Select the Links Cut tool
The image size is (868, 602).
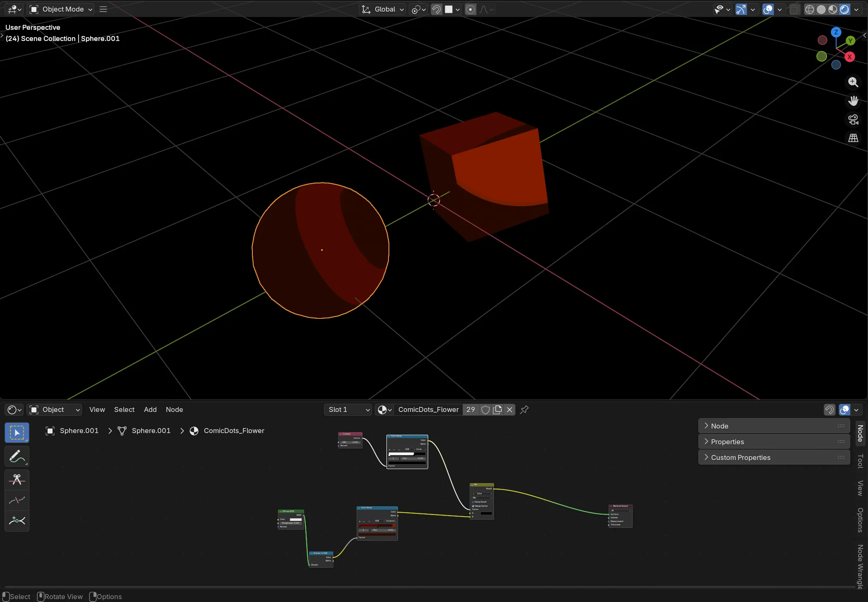click(x=17, y=479)
